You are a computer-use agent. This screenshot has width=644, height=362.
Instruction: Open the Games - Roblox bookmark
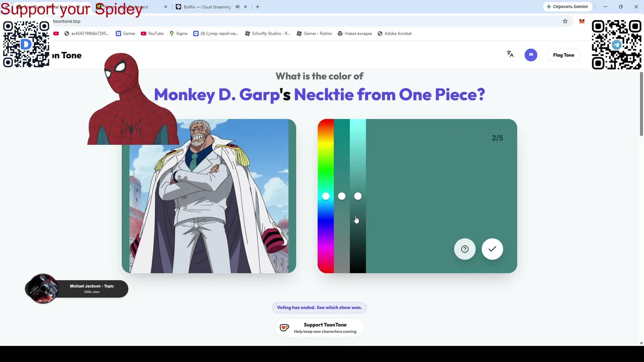click(x=314, y=34)
